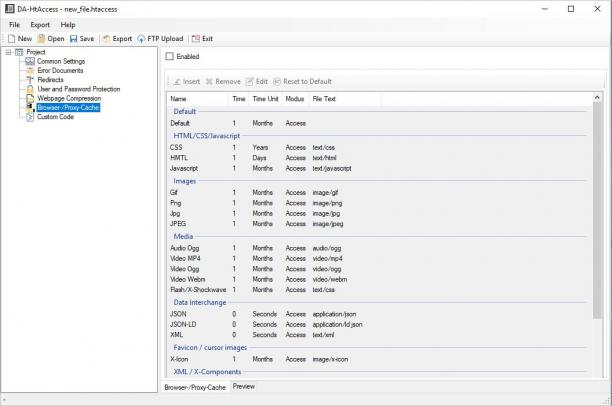Select the Javascript row
This screenshot has height=406, width=612.
coord(377,169)
